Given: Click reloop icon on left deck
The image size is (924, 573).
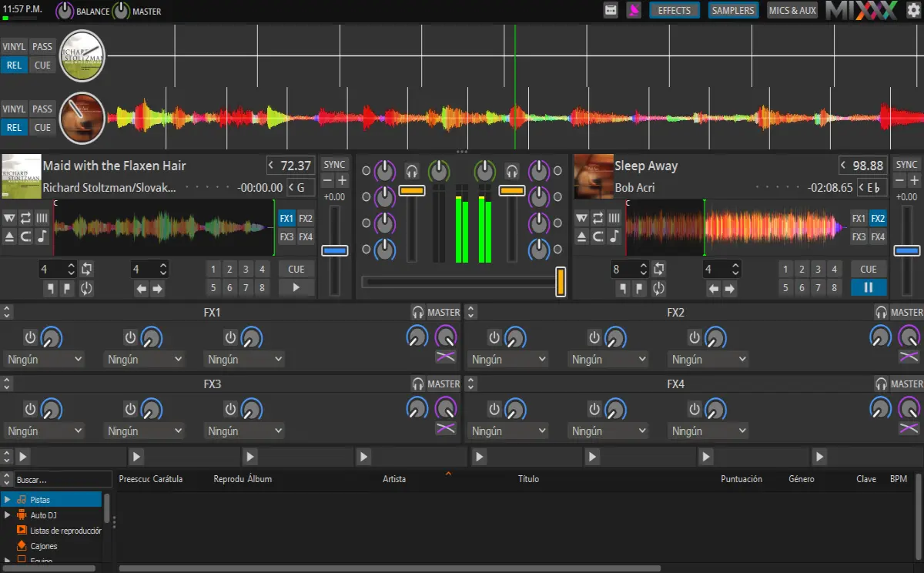Looking at the screenshot, I should click(x=86, y=289).
